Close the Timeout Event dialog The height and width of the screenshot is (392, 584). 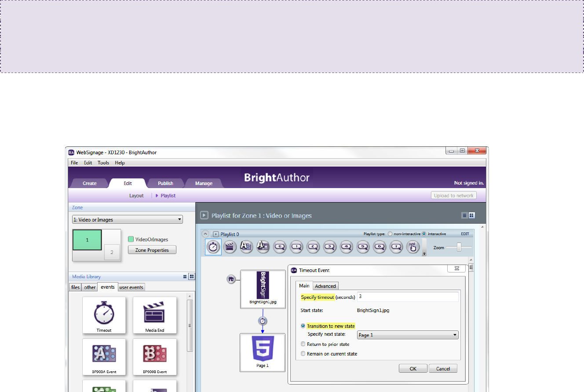coord(456,269)
